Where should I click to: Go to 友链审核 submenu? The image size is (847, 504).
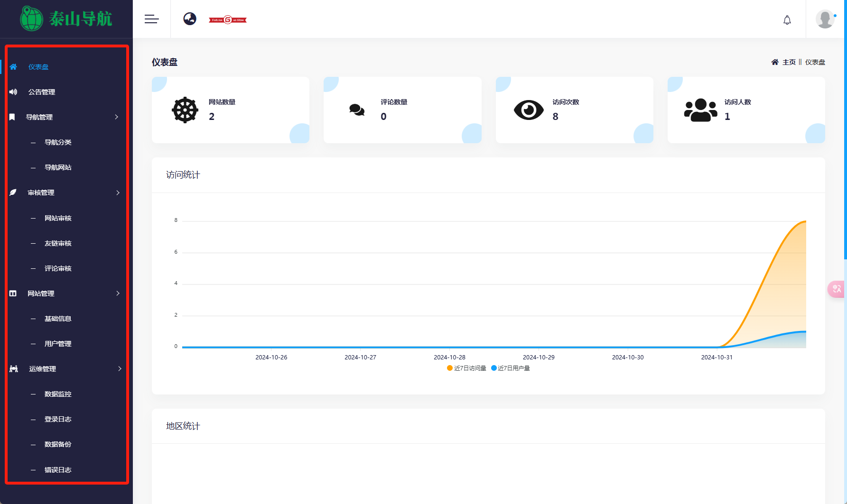tap(58, 243)
